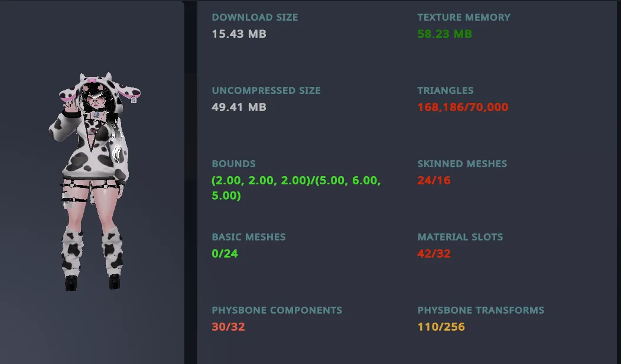Viewport: 621px width, 364px height.
Task: Select the red 24/16 skinned meshes value
Action: tap(434, 181)
